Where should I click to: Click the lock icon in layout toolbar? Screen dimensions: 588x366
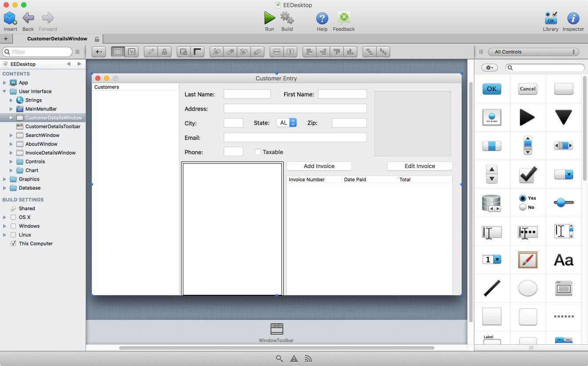164,52
